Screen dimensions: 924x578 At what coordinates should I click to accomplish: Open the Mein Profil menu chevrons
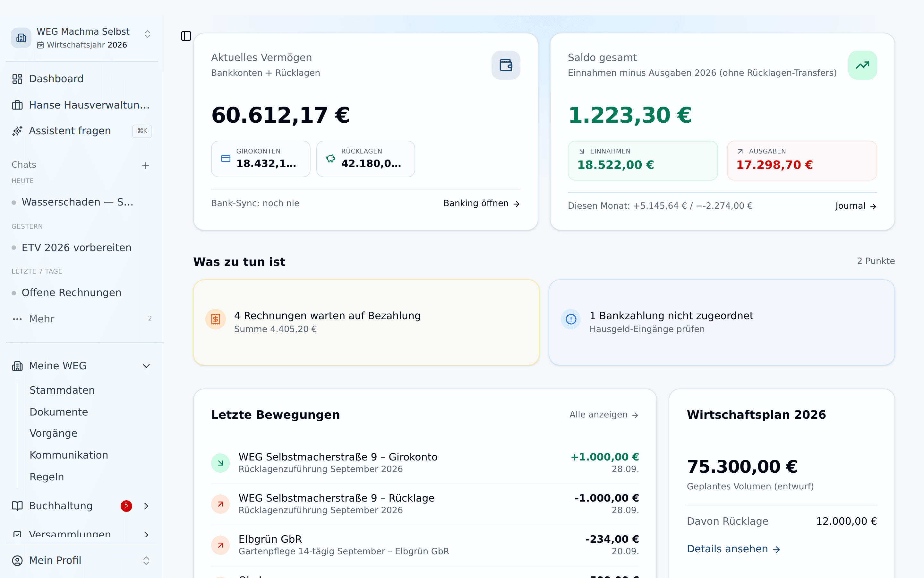(x=146, y=560)
